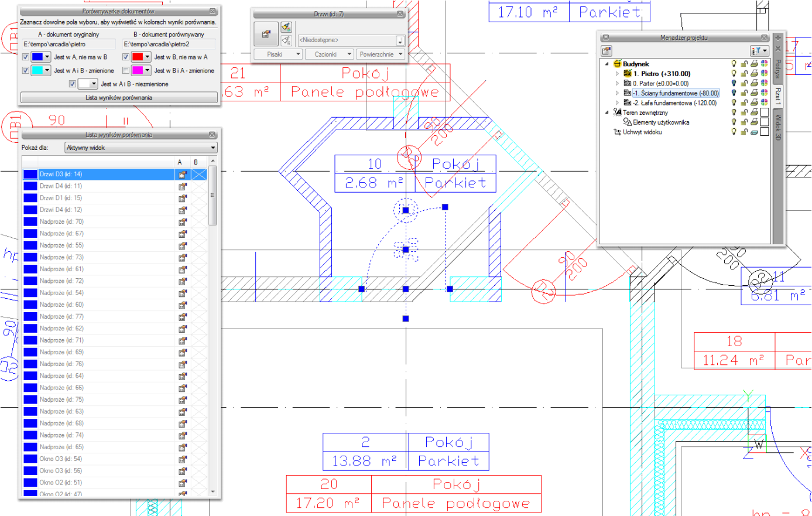Click the Budynek house icon
The width and height of the screenshot is (812, 516).
click(617, 64)
